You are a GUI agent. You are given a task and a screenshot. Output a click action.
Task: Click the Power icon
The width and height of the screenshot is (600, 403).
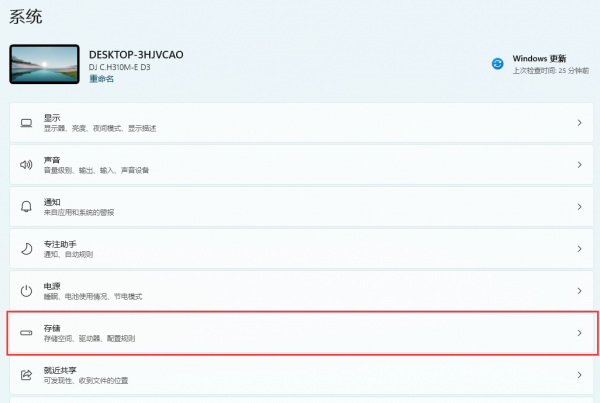point(26,291)
